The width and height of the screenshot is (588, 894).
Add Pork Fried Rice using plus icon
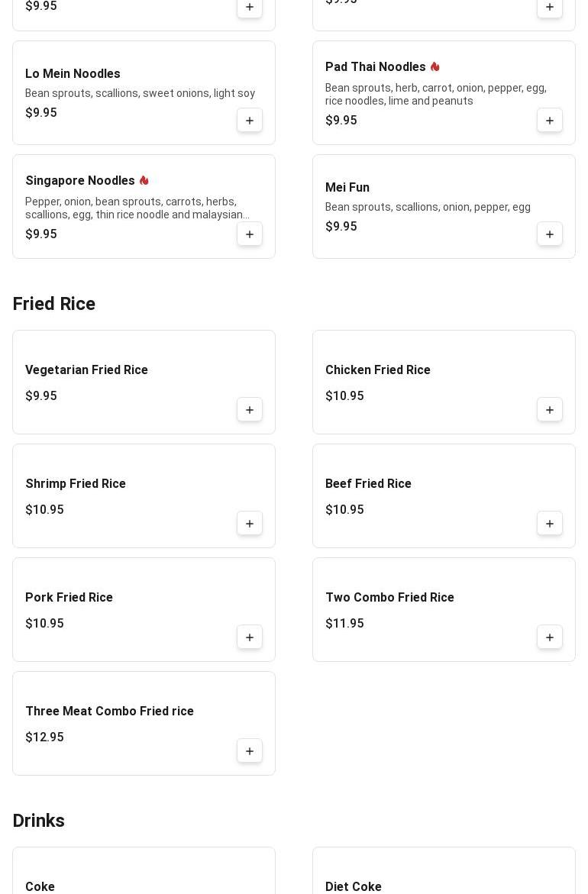(x=250, y=637)
